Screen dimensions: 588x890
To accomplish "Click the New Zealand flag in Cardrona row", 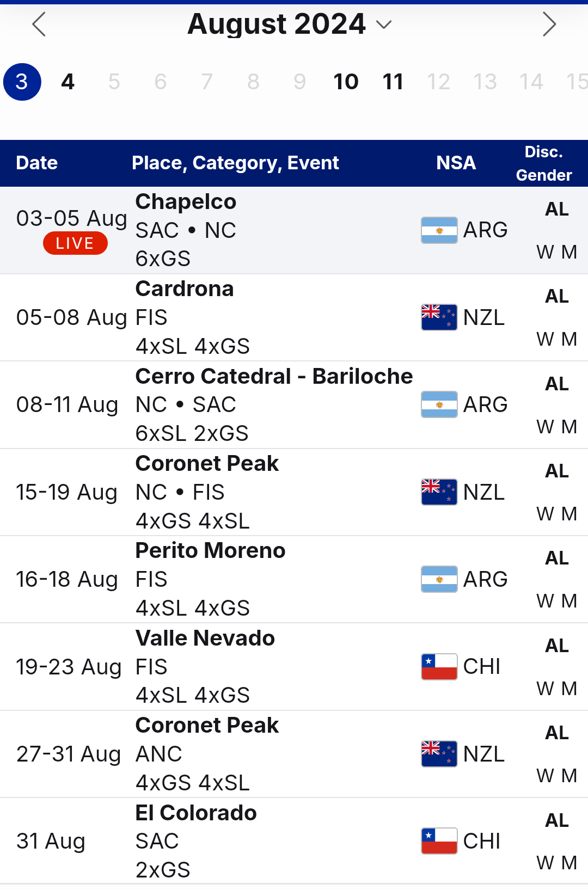I will (439, 317).
